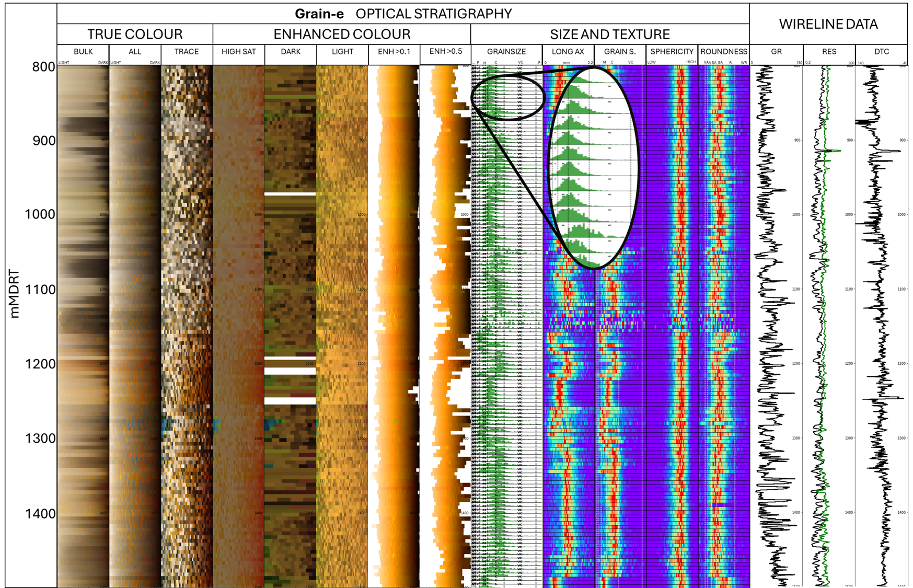Click the HIGH SAT enhanced colour icon
This screenshot has width=913, height=588.
point(239,52)
